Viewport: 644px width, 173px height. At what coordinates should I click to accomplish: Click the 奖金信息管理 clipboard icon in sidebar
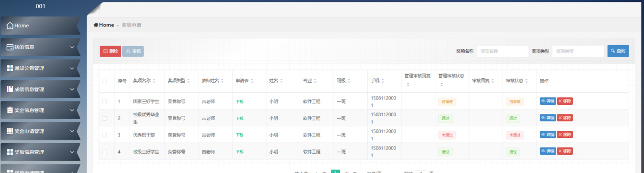point(10,110)
